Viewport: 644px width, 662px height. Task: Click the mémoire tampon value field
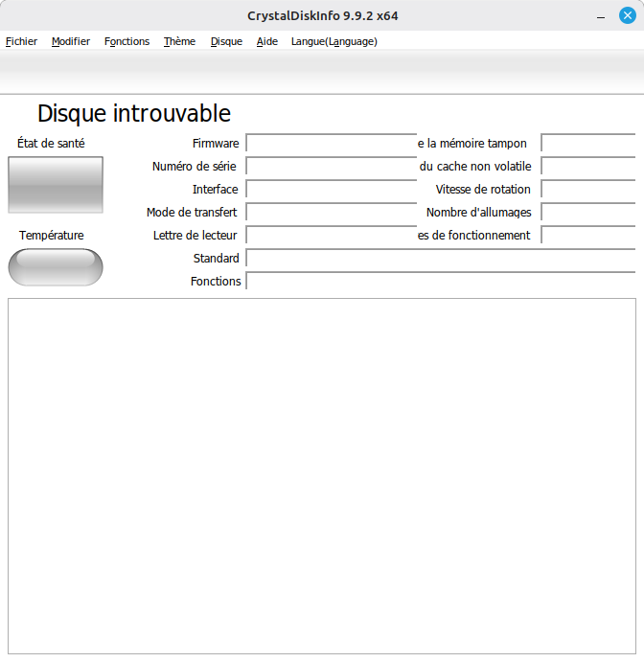pos(588,143)
